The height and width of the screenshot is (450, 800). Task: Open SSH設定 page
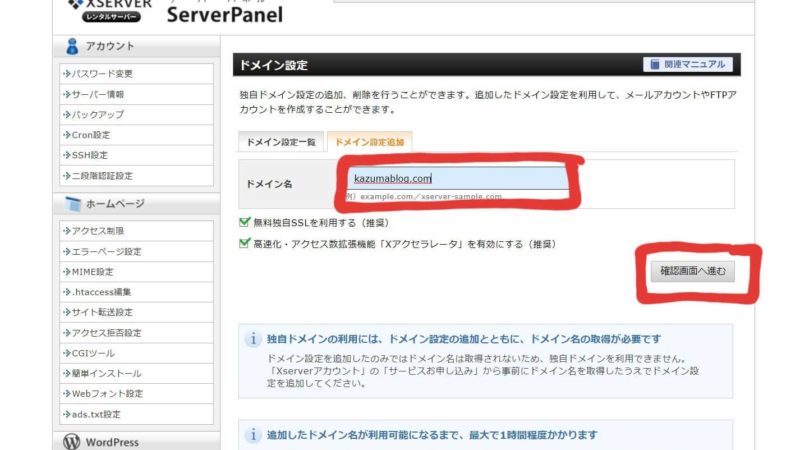[x=136, y=155]
